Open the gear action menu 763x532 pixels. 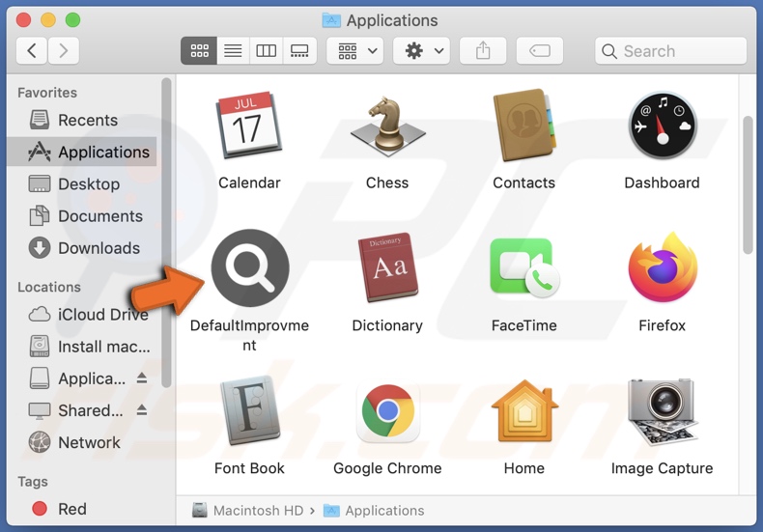(x=421, y=50)
